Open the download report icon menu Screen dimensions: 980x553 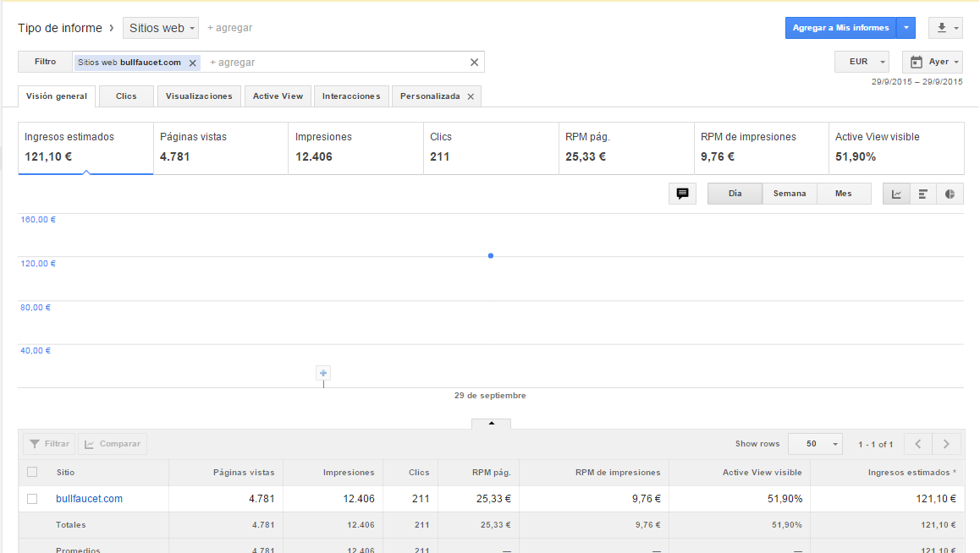click(x=945, y=28)
